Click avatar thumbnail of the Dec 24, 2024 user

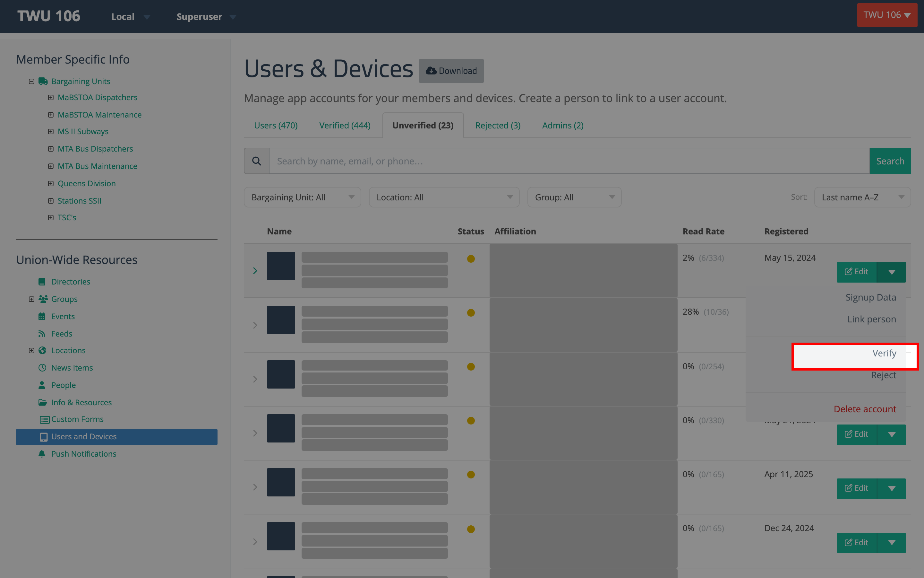click(281, 536)
